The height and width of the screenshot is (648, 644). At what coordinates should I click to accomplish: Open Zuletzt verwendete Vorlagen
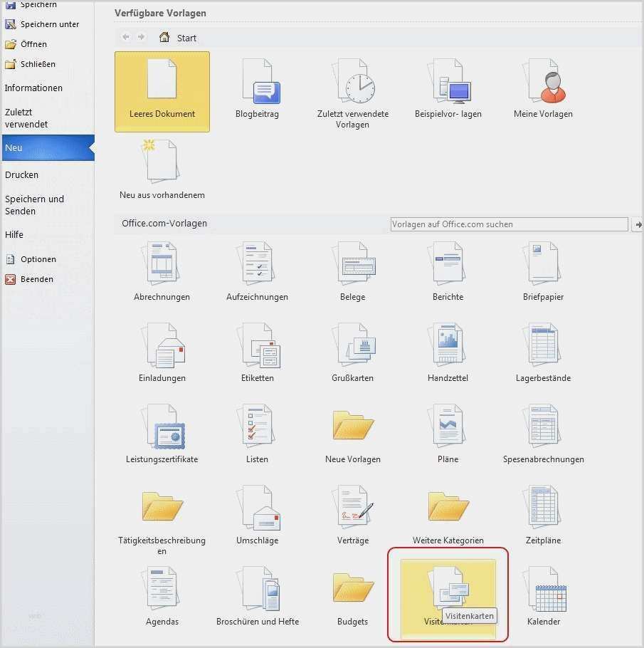pos(352,85)
